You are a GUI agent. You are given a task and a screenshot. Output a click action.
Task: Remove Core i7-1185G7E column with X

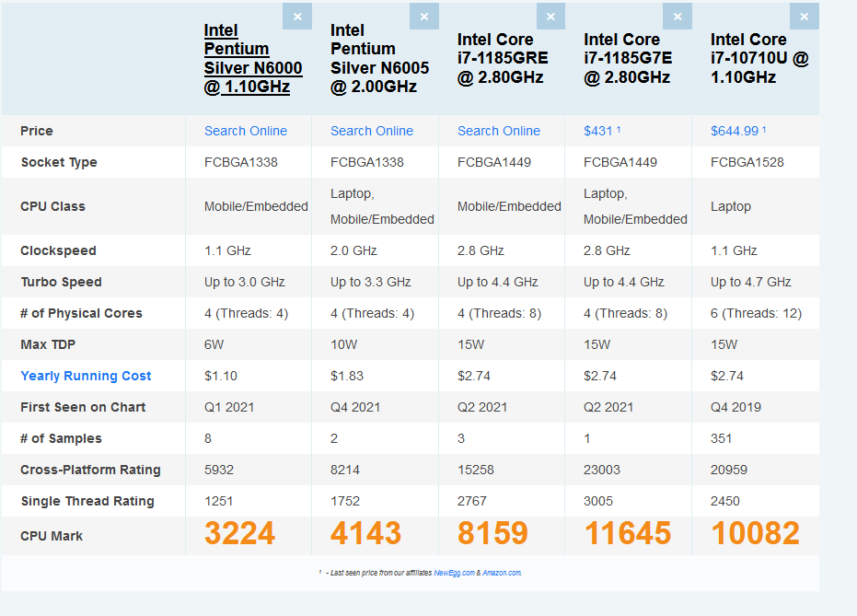(x=677, y=17)
